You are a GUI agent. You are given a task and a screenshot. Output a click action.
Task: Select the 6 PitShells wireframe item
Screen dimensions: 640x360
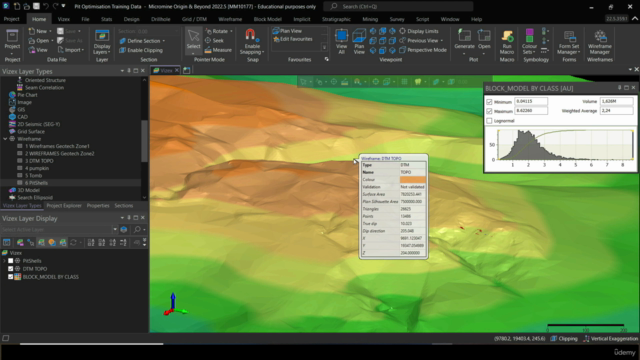coord(36,183)
